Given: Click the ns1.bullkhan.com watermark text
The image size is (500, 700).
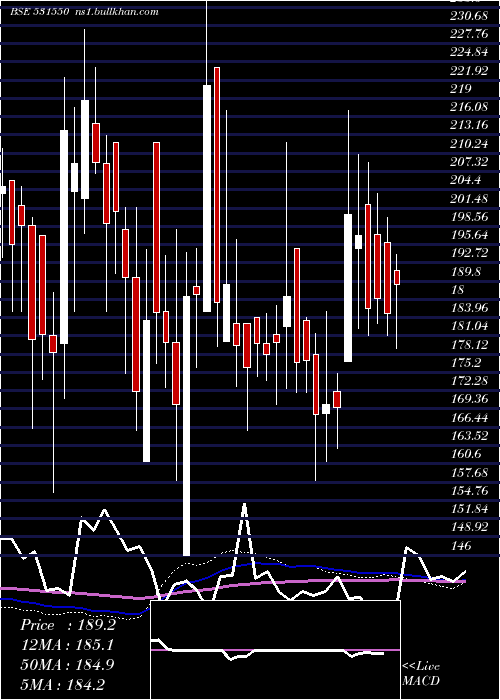Looking at the screenshot, I should (117, 12).
